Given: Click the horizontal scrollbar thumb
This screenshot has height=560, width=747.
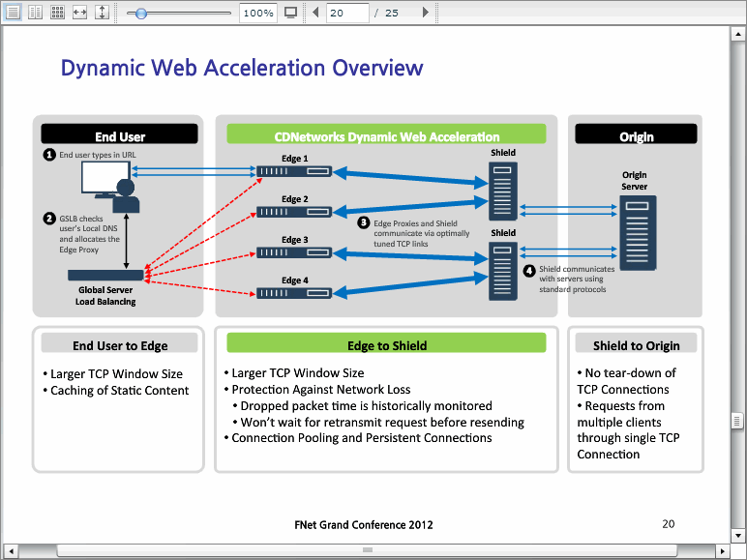Looking at the screenshot, I should point(367,550).
